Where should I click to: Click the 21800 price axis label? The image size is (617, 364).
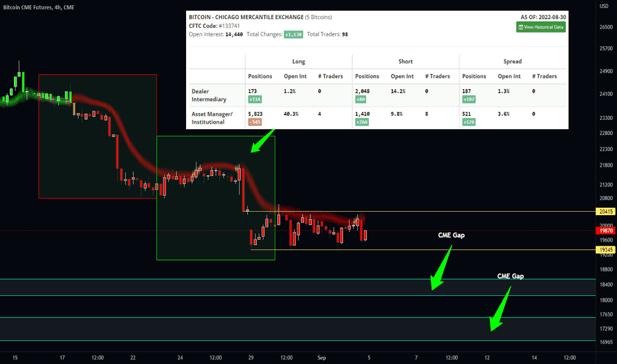coord(606,165)
